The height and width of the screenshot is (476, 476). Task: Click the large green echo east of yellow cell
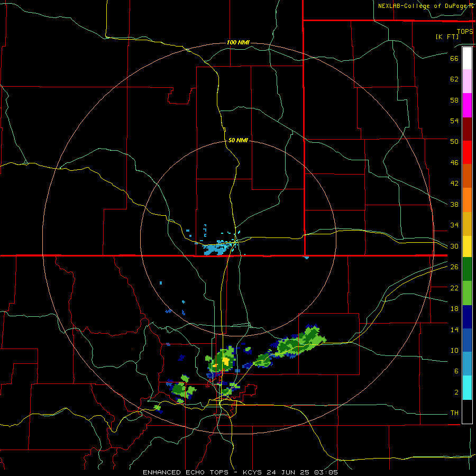click(300, 342)
